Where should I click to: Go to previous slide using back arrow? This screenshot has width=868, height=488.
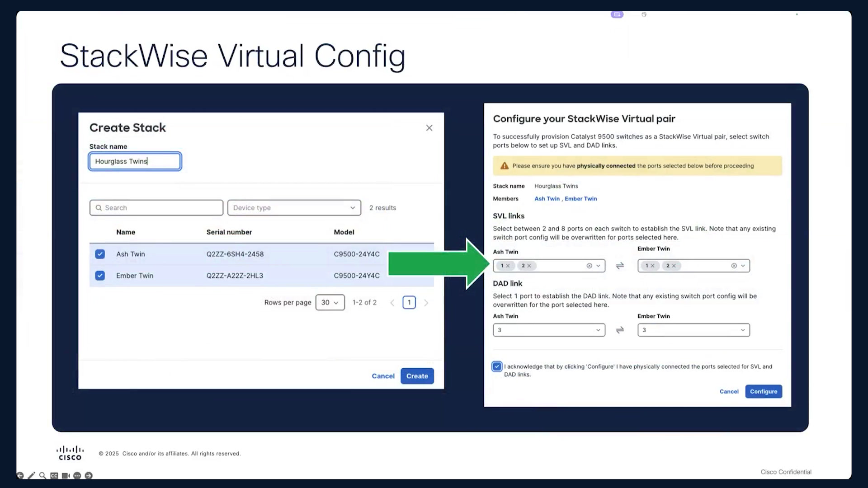point(20,475)
